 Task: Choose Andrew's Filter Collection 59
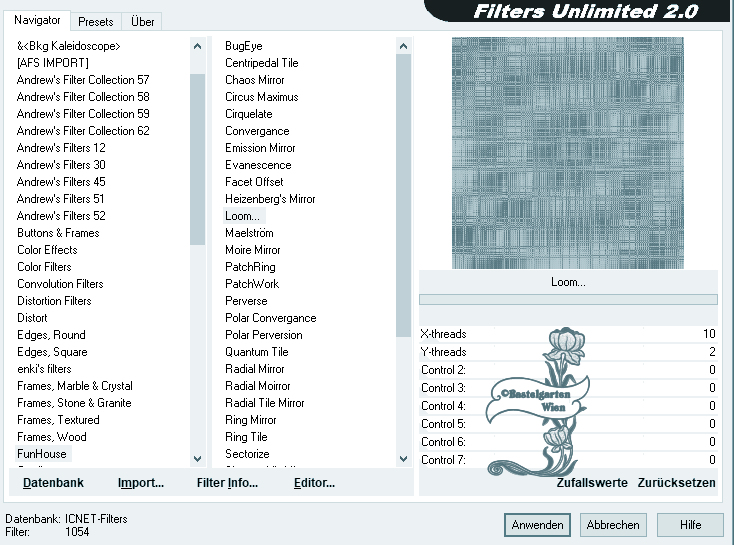coord(83,114)
